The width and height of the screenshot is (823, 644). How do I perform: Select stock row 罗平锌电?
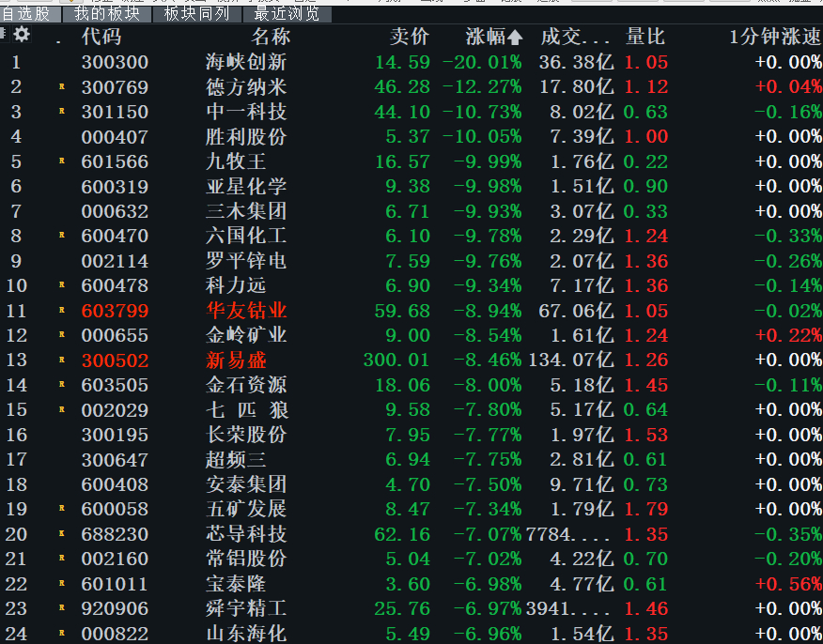point(411,261)
